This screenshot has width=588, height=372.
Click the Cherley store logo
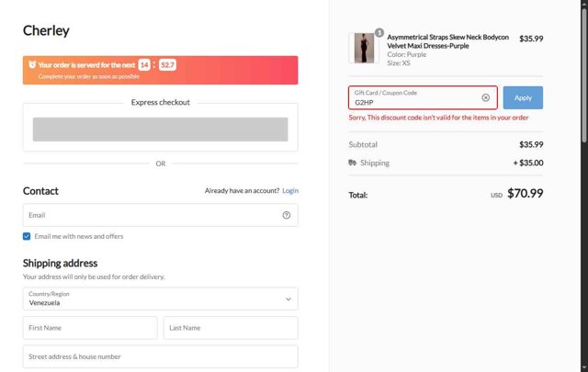click(46, 30)
